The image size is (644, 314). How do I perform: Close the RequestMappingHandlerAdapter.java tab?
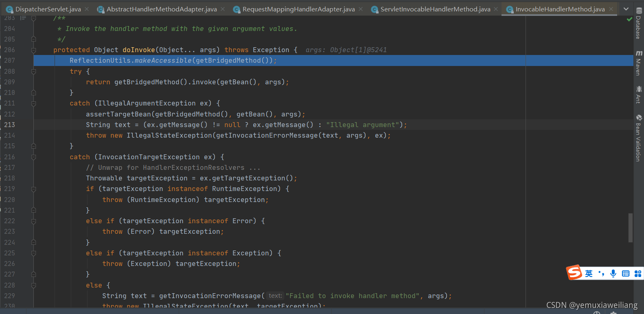[x=361, y=9]
